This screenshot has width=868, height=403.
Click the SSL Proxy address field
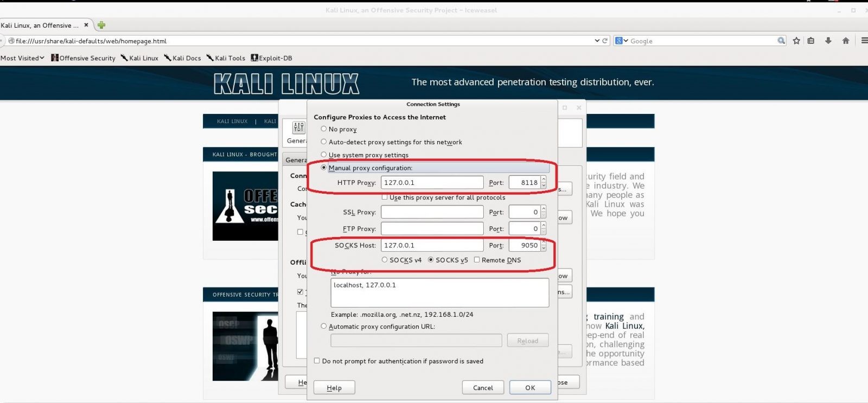(x=432, y=212)
